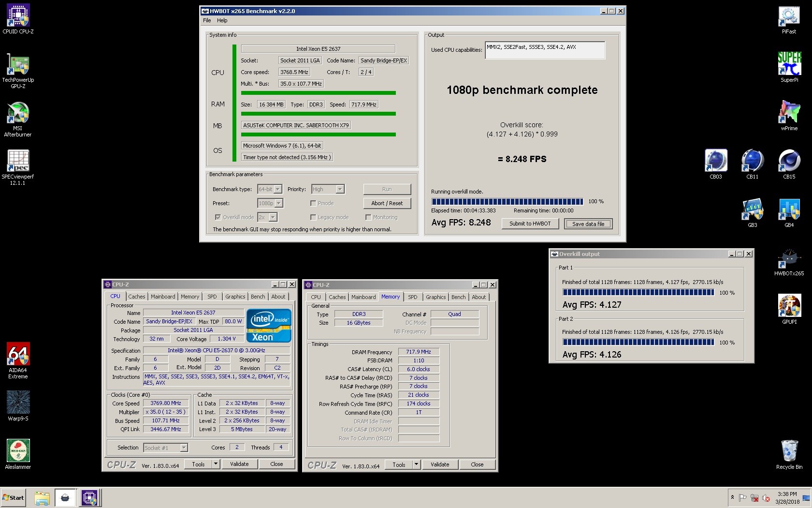Viewport: 812px width, 508px height.
Task: Open the CPUID CPU-Z desktop icon
Action: click(18, 19)
